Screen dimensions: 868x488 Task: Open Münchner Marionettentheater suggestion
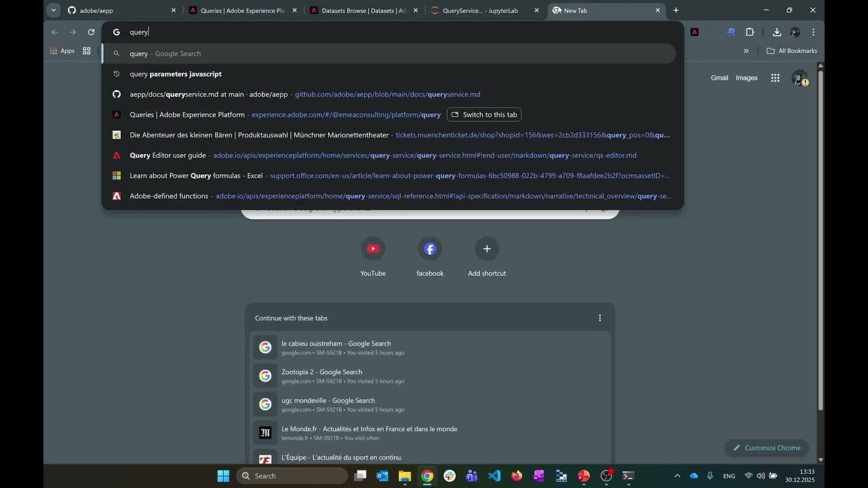389,135
